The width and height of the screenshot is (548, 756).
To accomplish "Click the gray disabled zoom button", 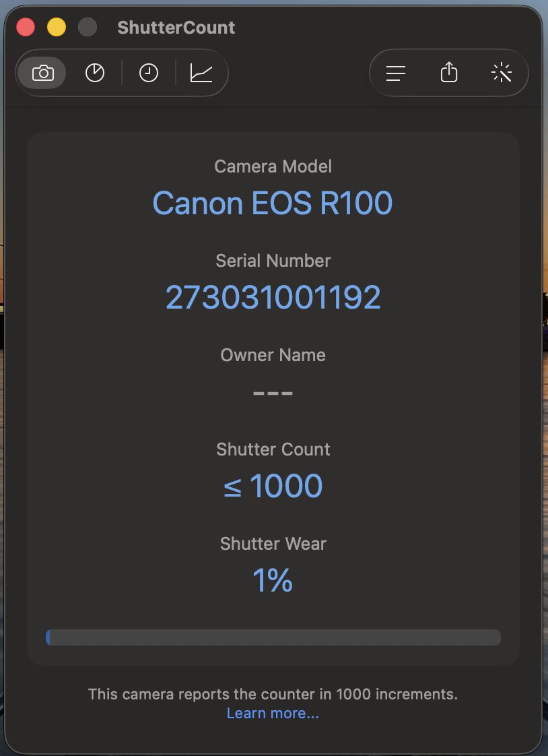I will pyautogui.click(x=88, y=28).
